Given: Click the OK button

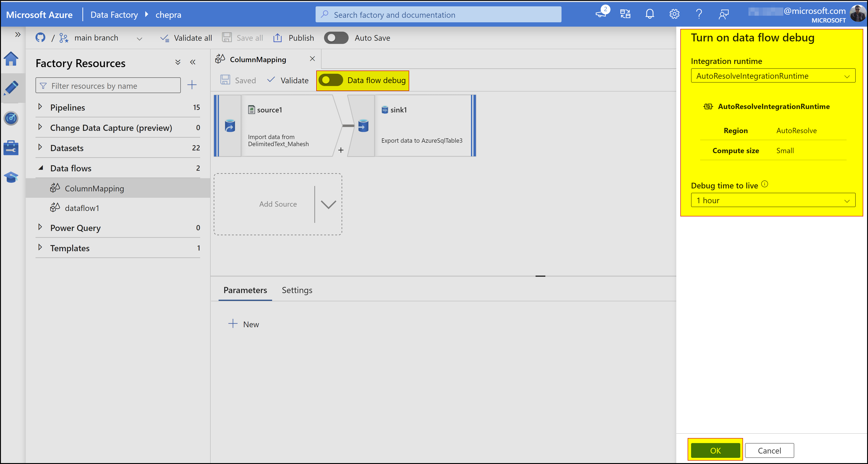Looking at the screenshot, I should click(715, 450).
